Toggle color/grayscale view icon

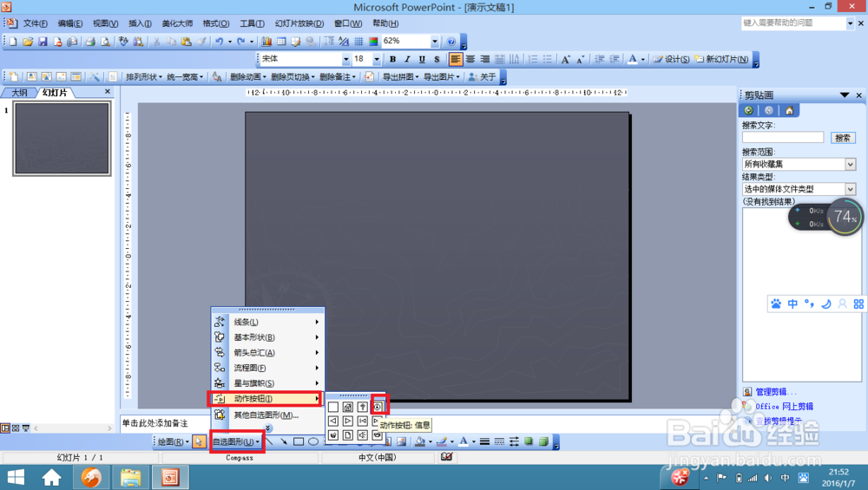(x=373, y=42)
